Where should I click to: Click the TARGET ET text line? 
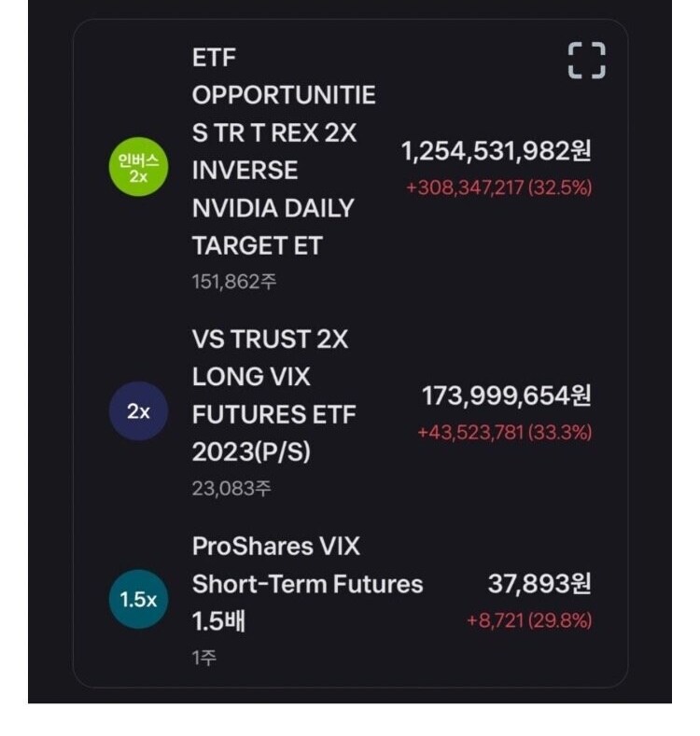pyautogui.click(x=259, y=245)
